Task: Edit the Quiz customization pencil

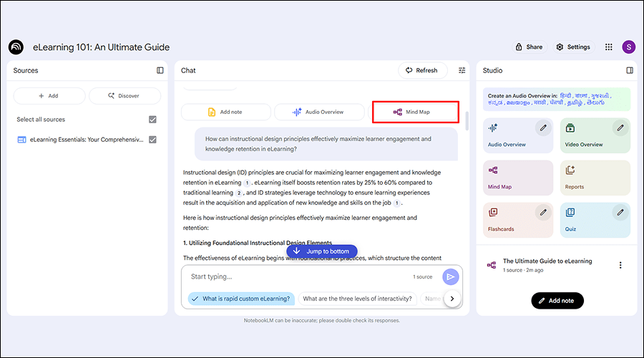Action: point(620,212)
